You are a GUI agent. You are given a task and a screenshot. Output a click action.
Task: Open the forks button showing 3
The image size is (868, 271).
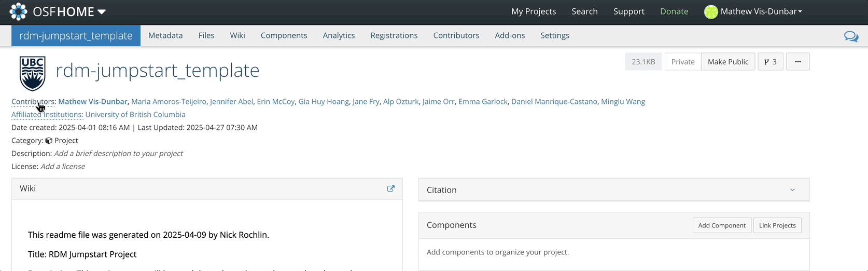[x=771, y=62]
